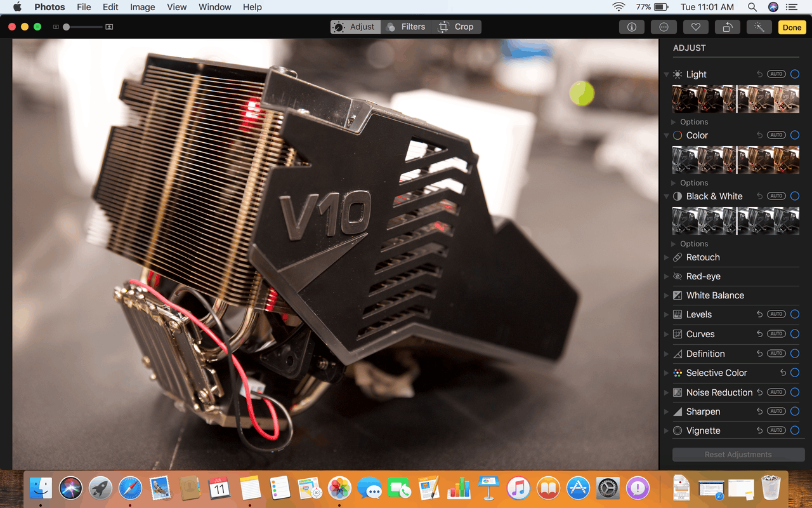This screenshot has width=812, height=508.
Task: Revert Selective Color with its undo arrow
Action: (783, 373)
